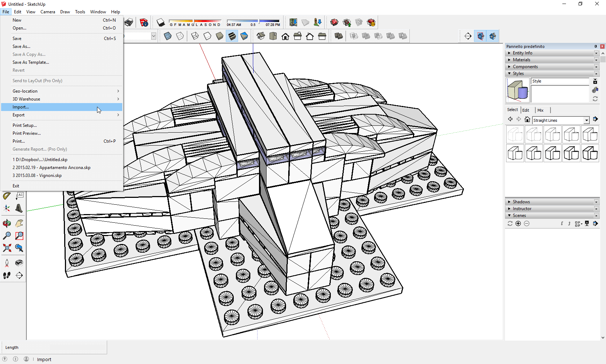Select the 3D Text tool
This screenshot has height=364, width=606.
point(19,208)
